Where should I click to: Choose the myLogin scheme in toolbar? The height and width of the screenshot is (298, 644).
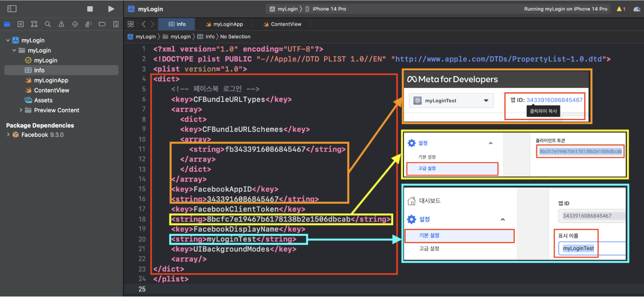284,9
